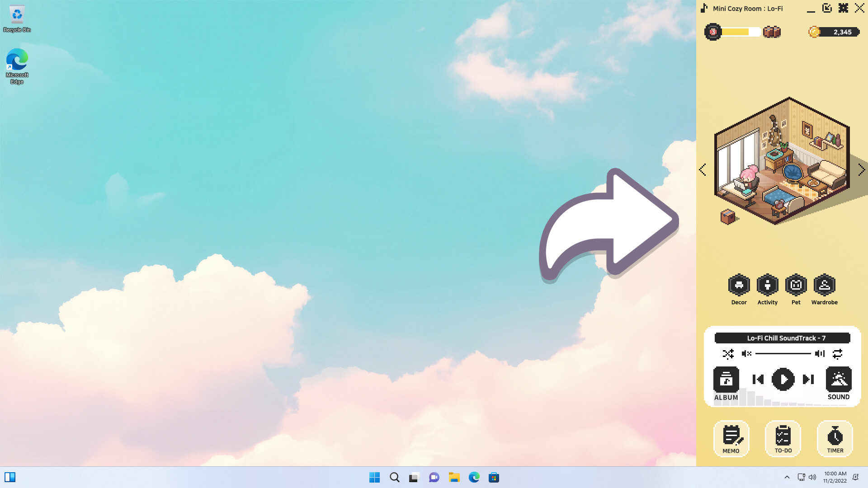Browse to the previous room view
This screenshot has height=488, width=868.
703,169
